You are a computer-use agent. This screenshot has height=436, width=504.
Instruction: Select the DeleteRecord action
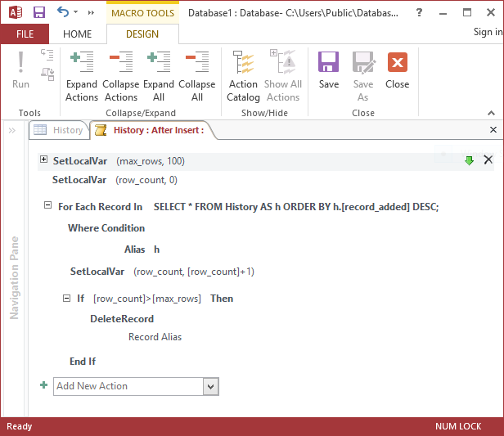pyautogui.click(x=122, y=319)
